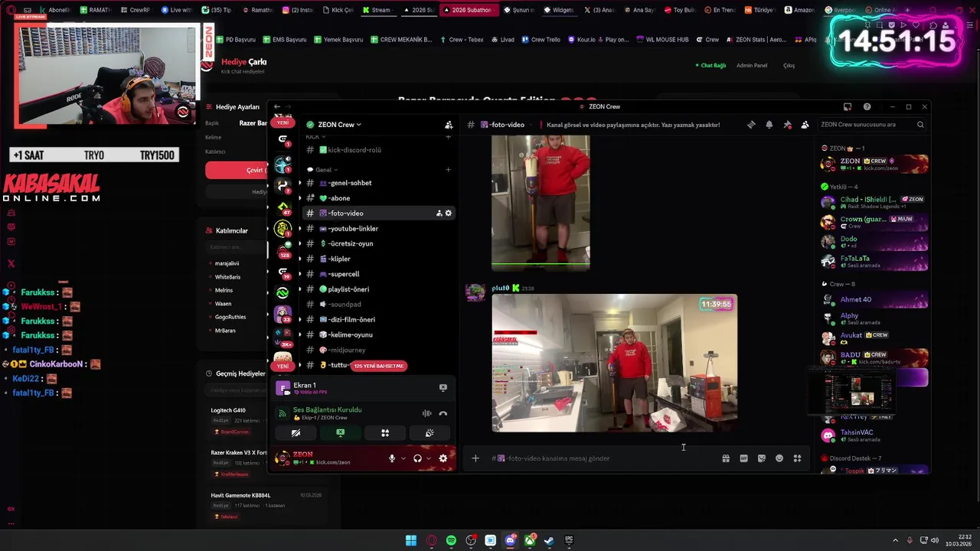Send a gift icon in message bar

726,458
